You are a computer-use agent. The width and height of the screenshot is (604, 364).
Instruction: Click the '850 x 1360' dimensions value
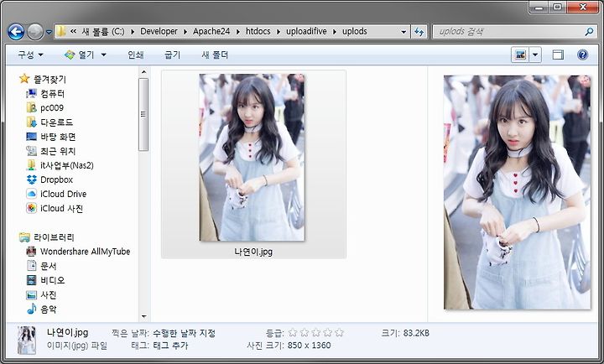pos(309,346)
